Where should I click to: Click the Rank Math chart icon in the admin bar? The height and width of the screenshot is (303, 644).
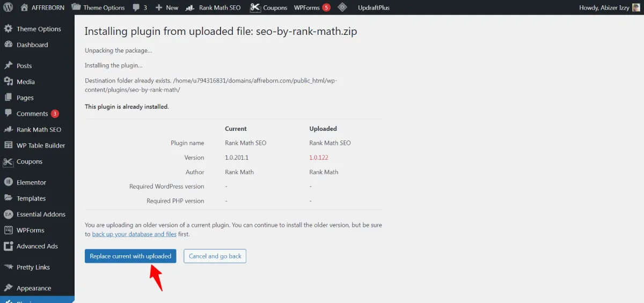tap(189, 8)
